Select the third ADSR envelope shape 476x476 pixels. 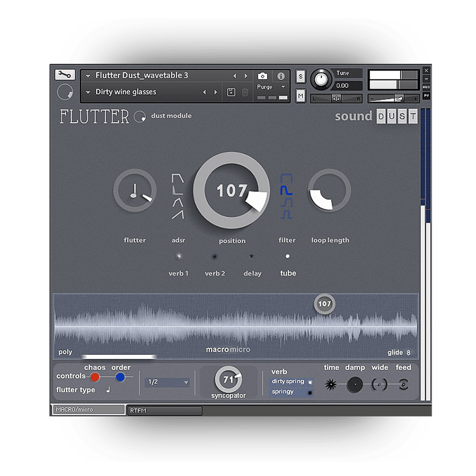coord(178,203)
